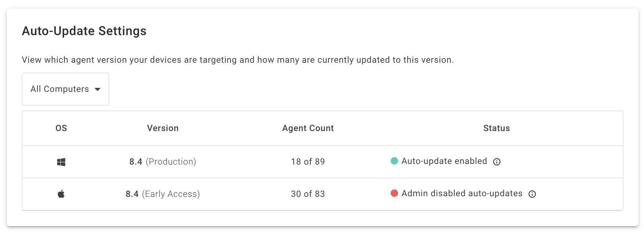Viewport: 644px width, 236px height.
Task: Click the dropdown arrow next to All Computers
Action: pos(98,89)
